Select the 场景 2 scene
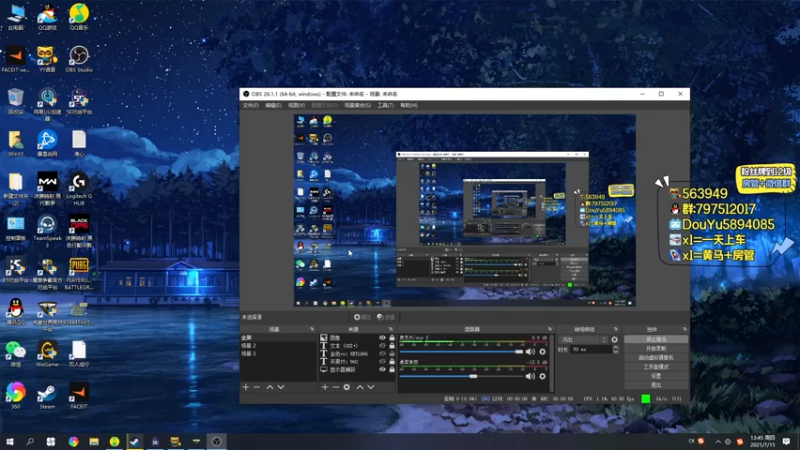This screenshot has width=800, height=450. 278,345
